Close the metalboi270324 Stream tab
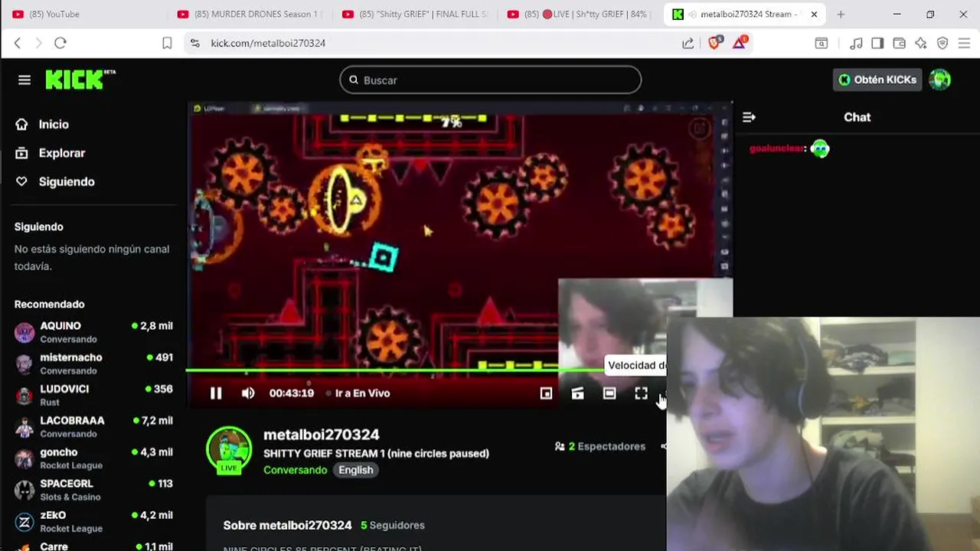The width and height of the screenshot is (980, 551). 814,14
